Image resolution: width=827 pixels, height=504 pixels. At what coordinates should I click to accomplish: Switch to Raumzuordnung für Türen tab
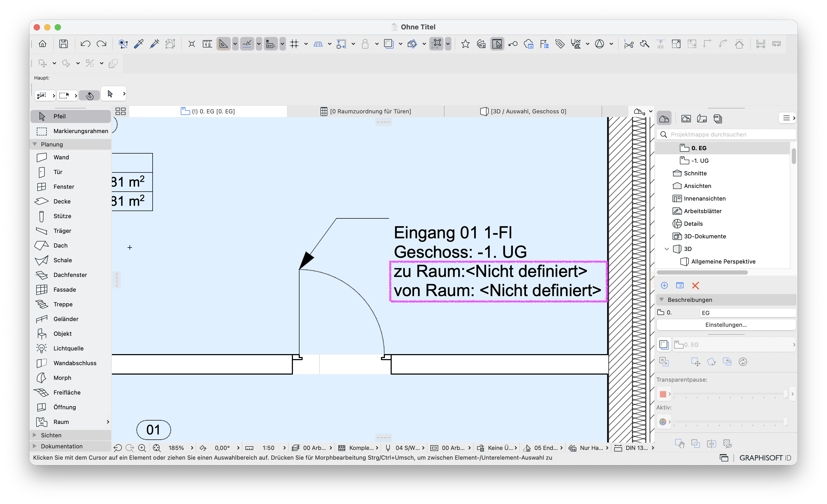[365, 111]
